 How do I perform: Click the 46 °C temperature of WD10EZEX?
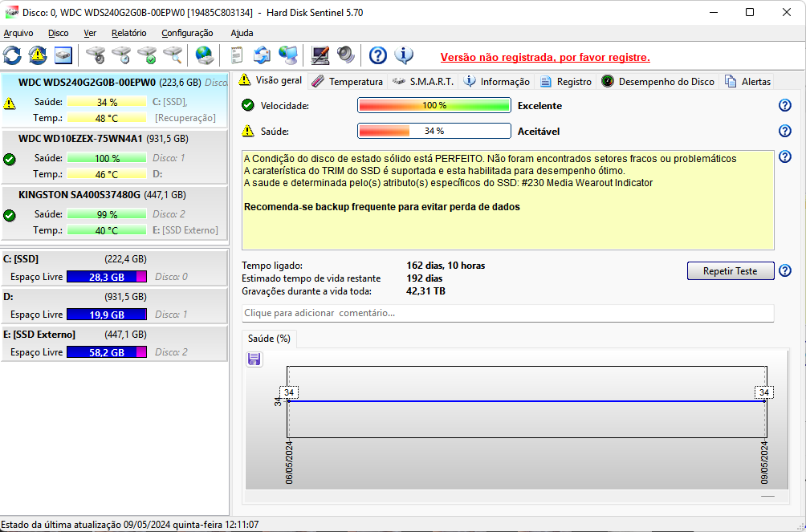107,174
